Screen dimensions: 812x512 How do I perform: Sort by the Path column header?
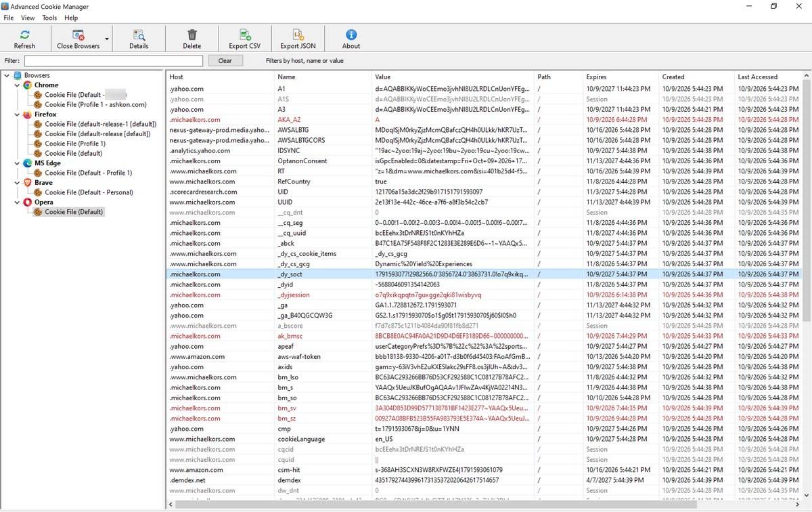pyautogui.click(x=558, y=77)
